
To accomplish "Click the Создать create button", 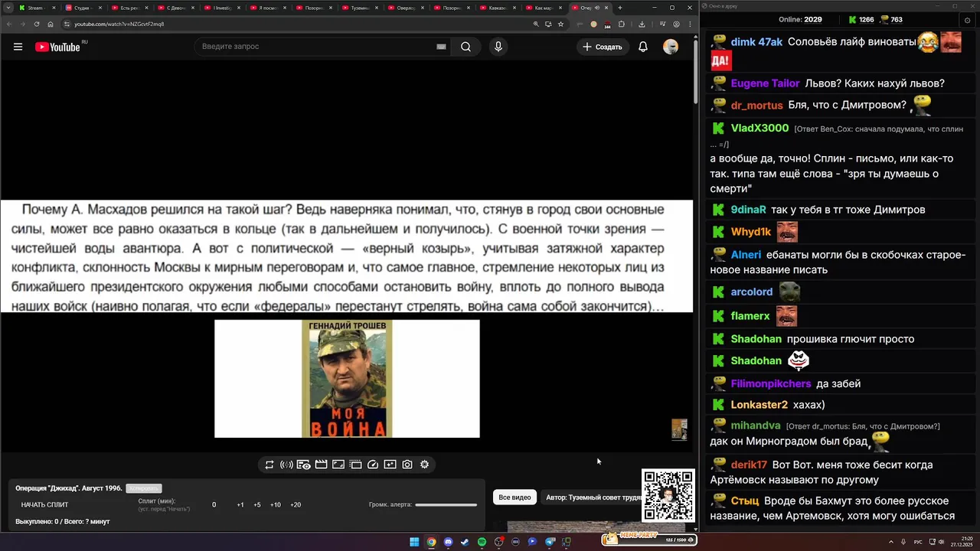I will [x=603, y=47].
